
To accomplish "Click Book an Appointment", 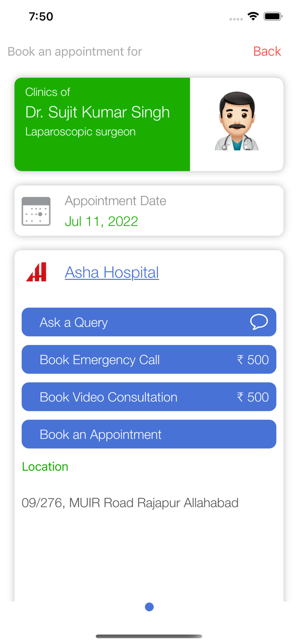I will 149,434.
